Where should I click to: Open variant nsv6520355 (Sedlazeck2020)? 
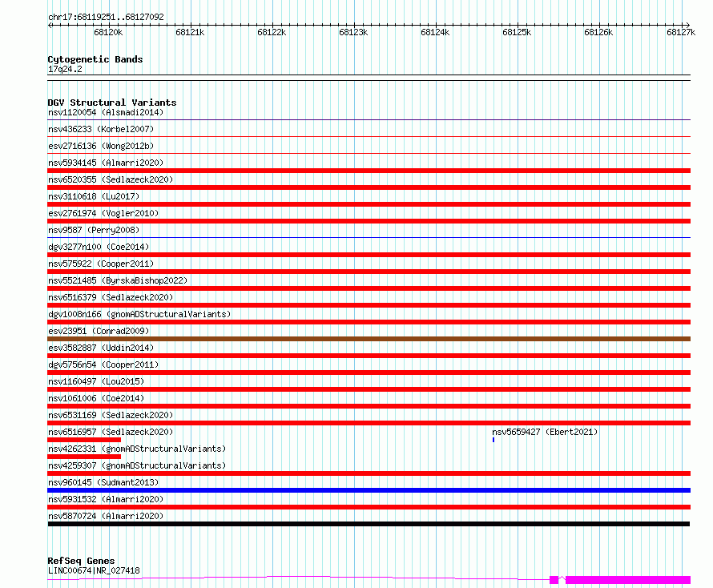point(111,179)
